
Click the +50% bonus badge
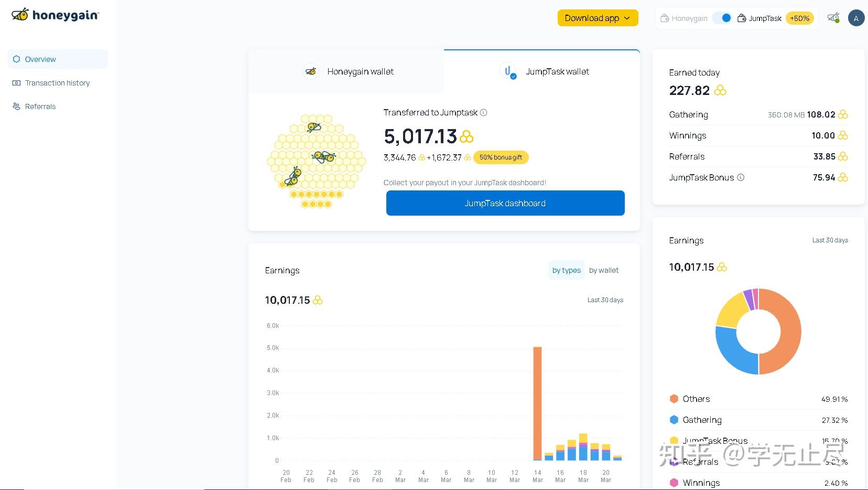click(799, 18)
